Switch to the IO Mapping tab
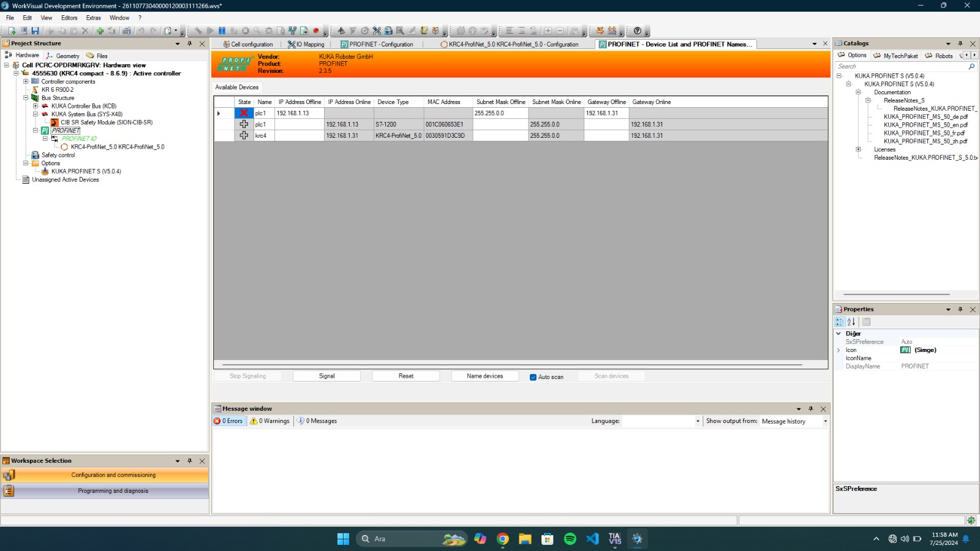Screen dimensions: 980x551 (306, 44)
